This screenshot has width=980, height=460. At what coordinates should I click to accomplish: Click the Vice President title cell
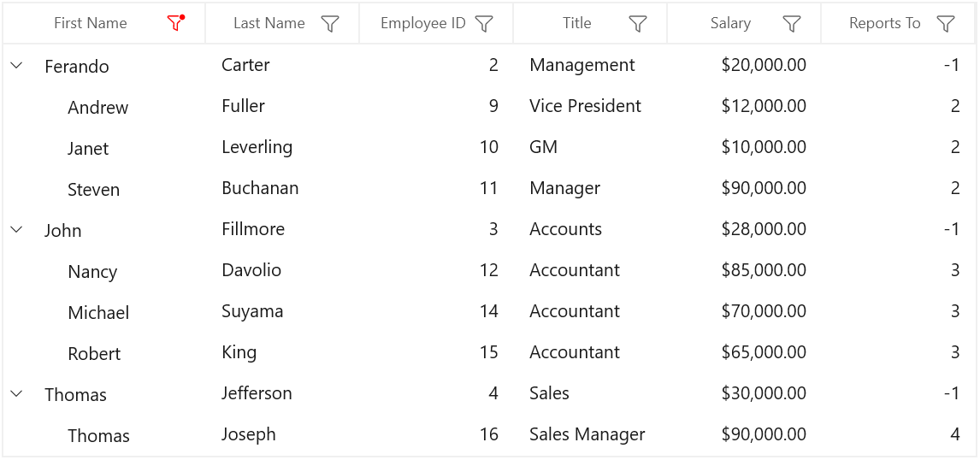click(x=585, y=106)
